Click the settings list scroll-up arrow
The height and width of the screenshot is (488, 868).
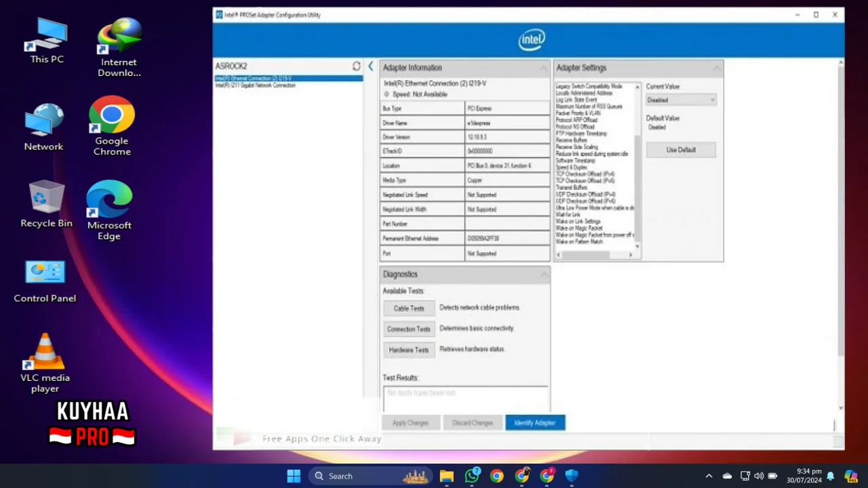(637, 87)
